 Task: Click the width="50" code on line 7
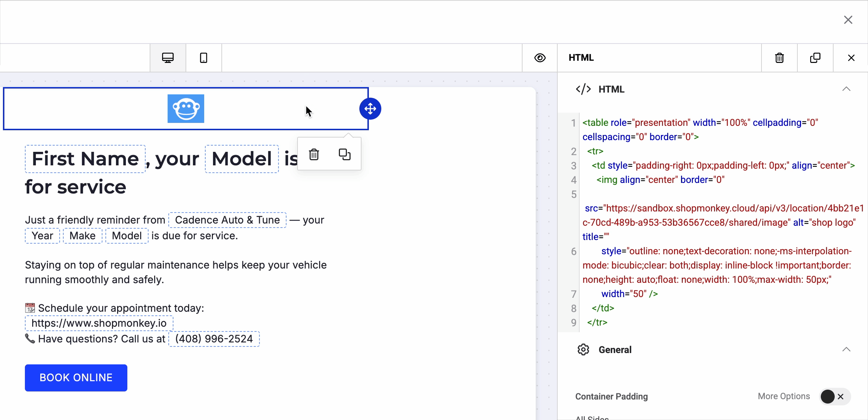(x=629, y=294)
